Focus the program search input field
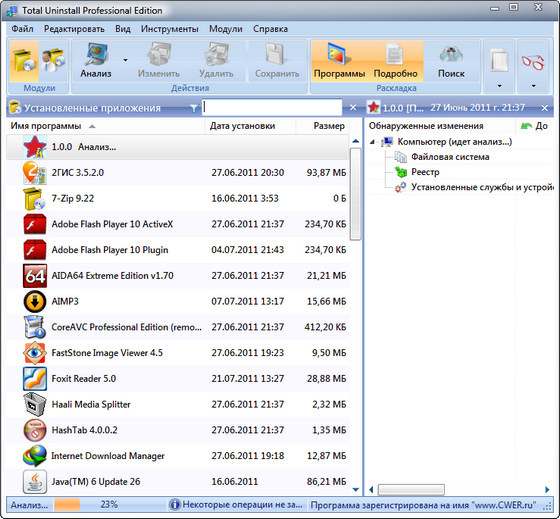Screen dimensions: 560x519 [272, 107]
